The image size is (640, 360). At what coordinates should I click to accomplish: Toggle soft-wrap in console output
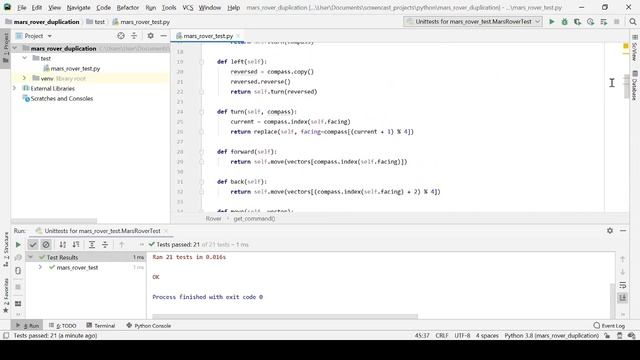[x=622, y=285]
